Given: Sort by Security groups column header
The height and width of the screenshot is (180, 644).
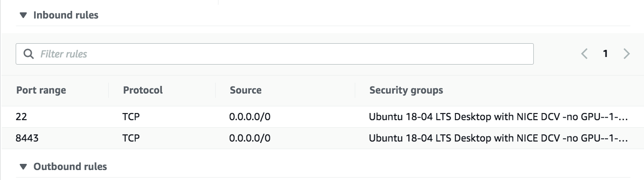Looking at the screenshot, I should pos(406,90).
